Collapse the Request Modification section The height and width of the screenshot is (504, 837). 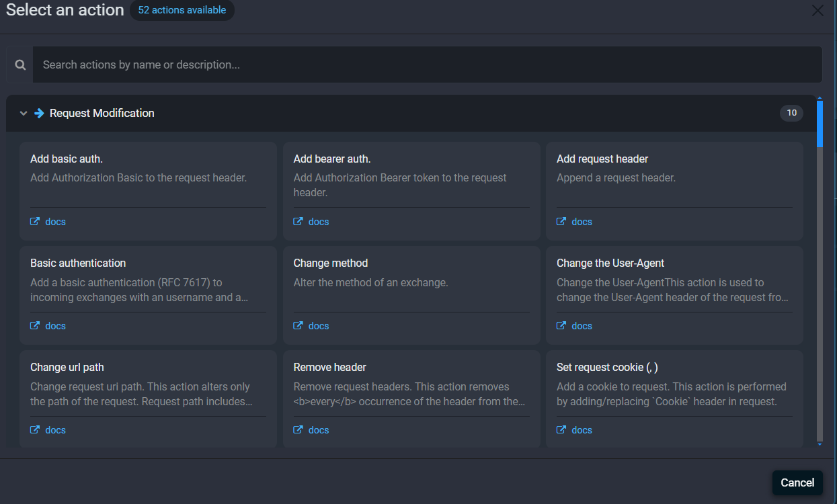pos(24,114)
